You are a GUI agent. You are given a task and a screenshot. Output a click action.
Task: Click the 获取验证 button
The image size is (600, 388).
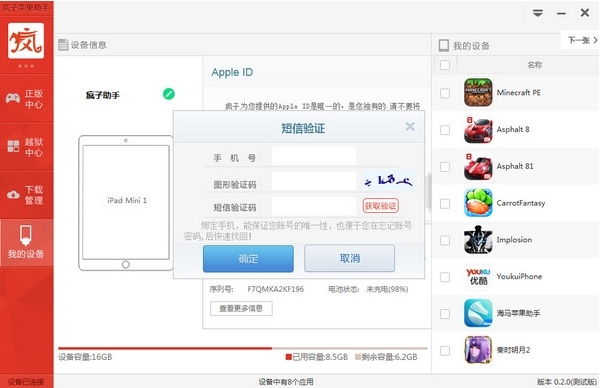(380, 206)
